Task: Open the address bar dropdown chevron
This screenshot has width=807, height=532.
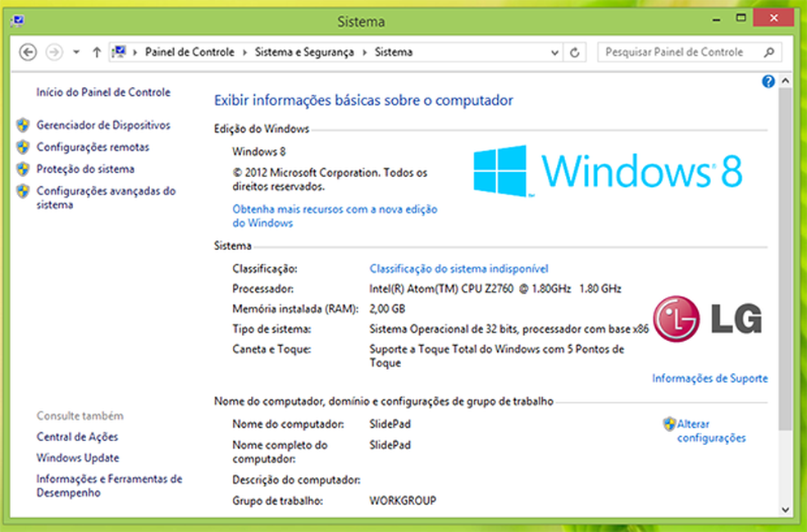Action: [x=554, y=52]
